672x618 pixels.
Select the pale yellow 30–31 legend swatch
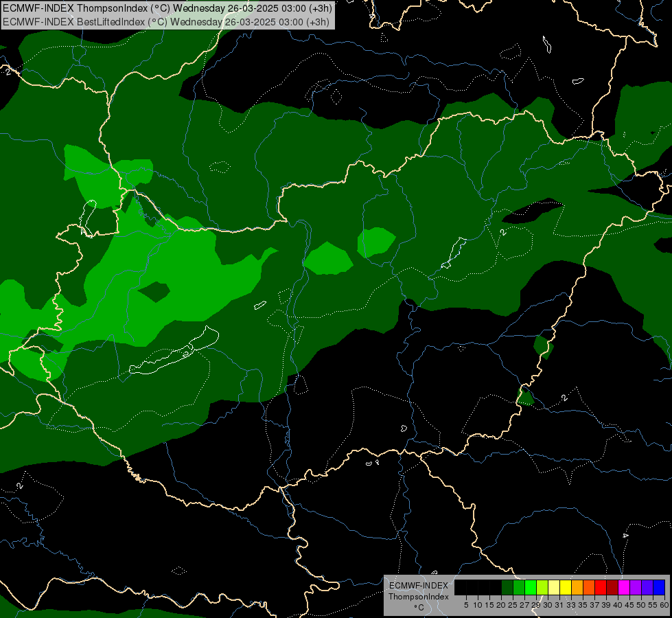pyautogui.click(x=554, y=587)
